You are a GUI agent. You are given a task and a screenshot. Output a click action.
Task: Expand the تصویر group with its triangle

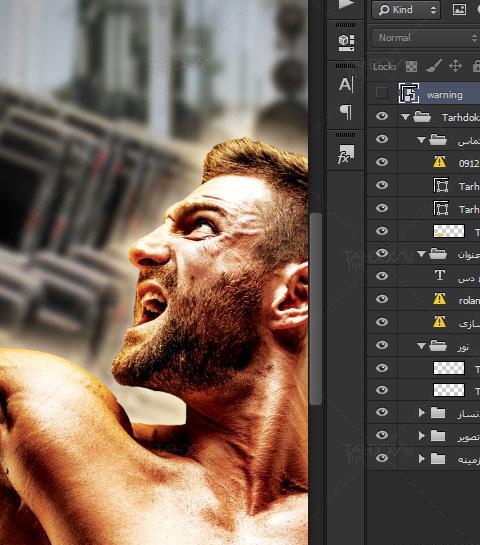(x=422, y=435)
